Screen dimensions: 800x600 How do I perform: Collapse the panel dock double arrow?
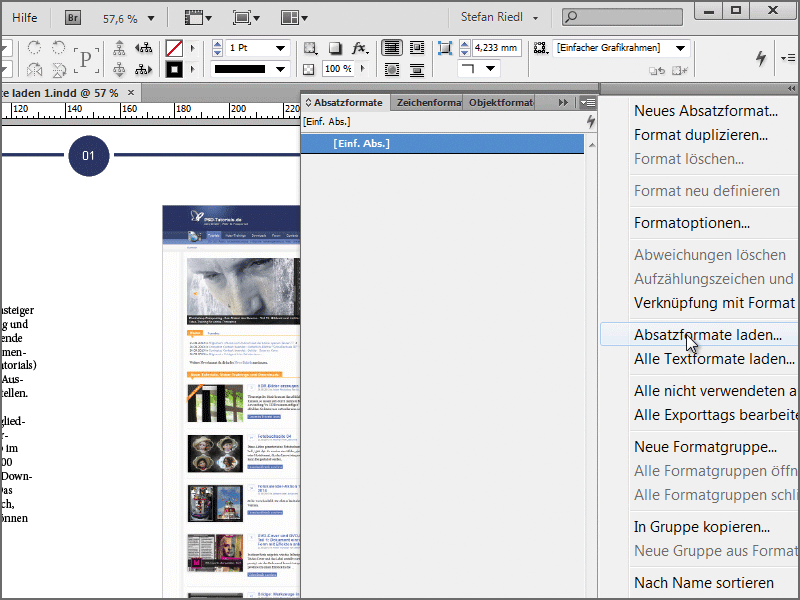pos(791,88)
